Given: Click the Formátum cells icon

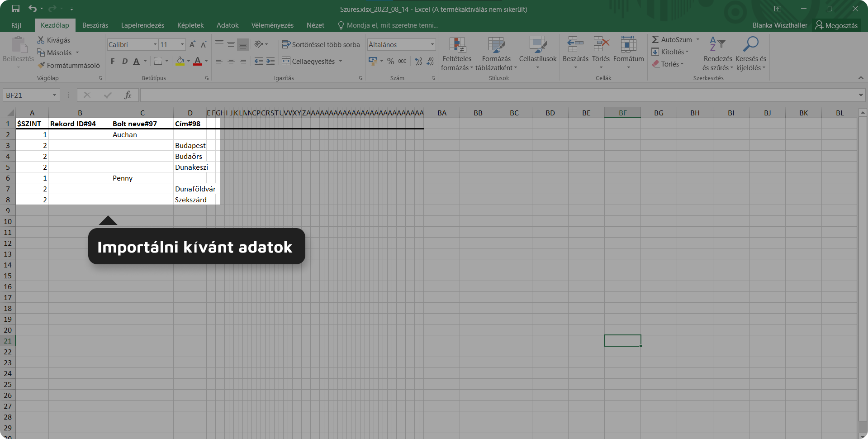Looking at the screenshot, I should 628,44.
